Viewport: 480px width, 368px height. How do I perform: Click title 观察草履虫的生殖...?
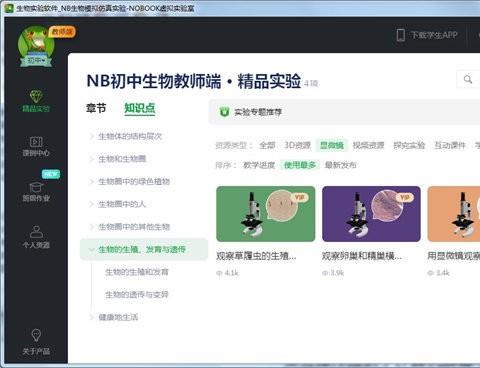click(x=256, y=256)
